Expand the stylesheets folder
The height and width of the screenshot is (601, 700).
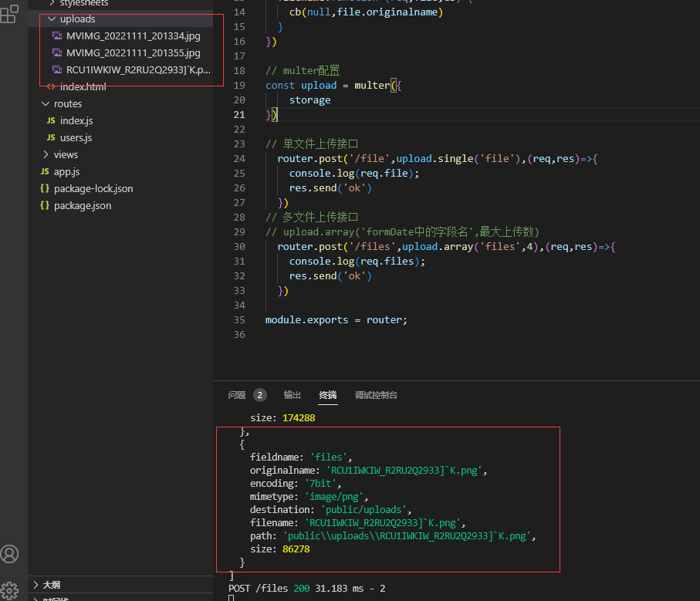pos(52,2)
